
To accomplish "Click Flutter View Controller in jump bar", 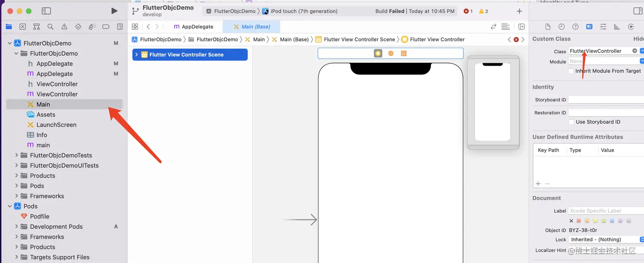I will pyautogui.click(x=433, y=39).
